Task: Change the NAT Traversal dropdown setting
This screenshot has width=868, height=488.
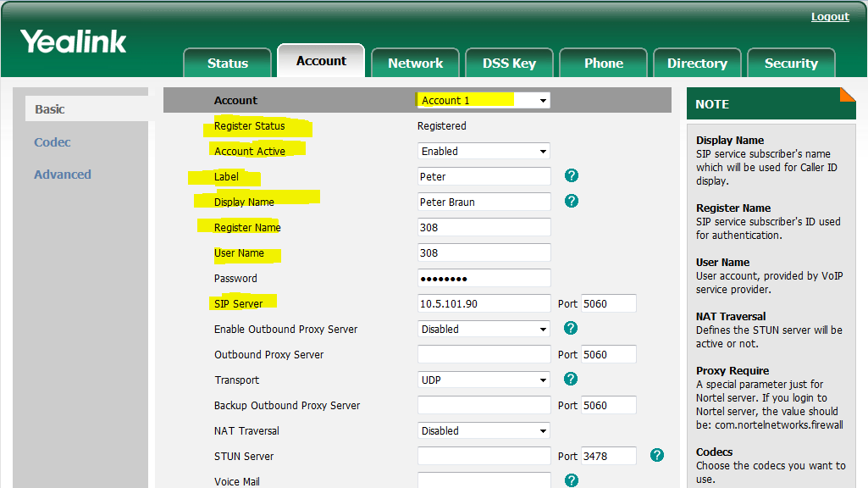Action: [x=484, y=430]
